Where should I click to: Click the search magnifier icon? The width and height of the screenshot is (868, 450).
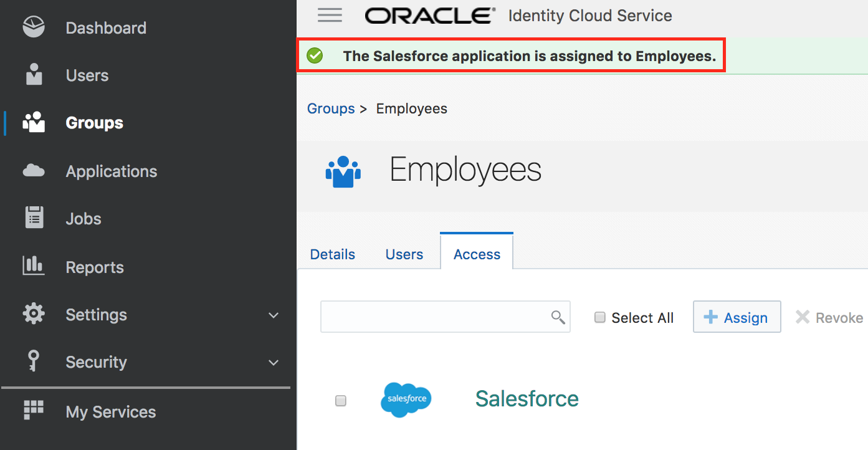tap(558, 317)
